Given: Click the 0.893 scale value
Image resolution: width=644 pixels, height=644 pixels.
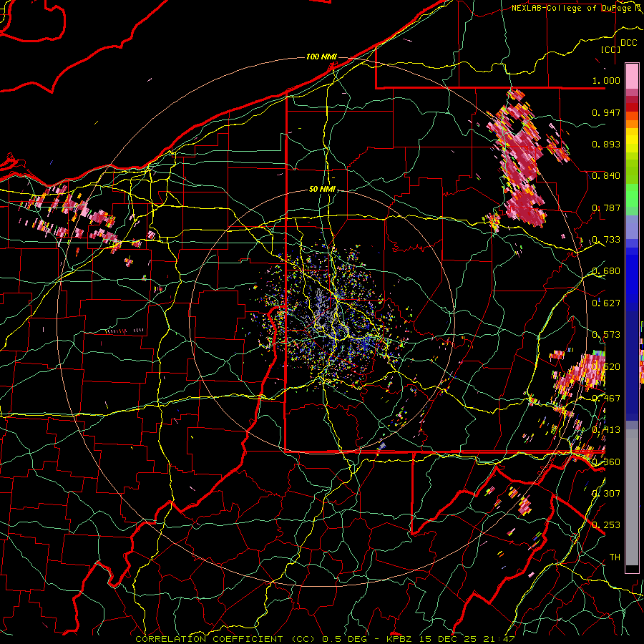Looking at the screenshot, I should click(606, 144).
